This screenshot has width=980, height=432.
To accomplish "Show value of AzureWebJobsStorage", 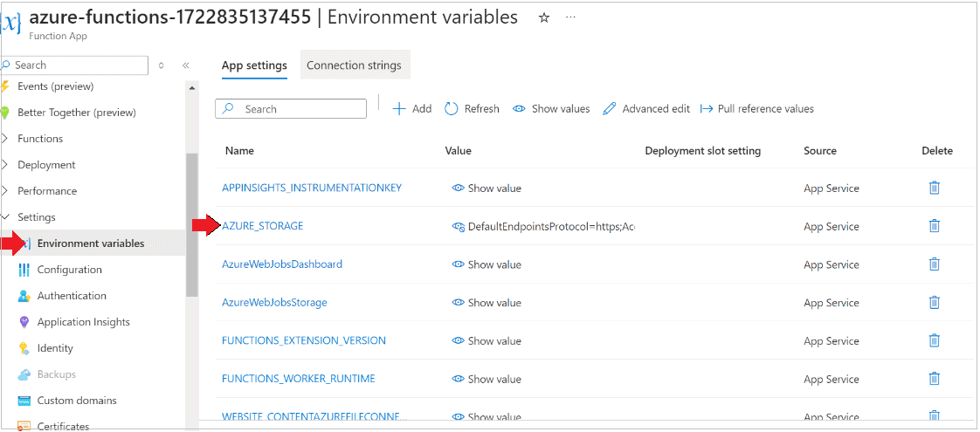I will pos(487,303).
